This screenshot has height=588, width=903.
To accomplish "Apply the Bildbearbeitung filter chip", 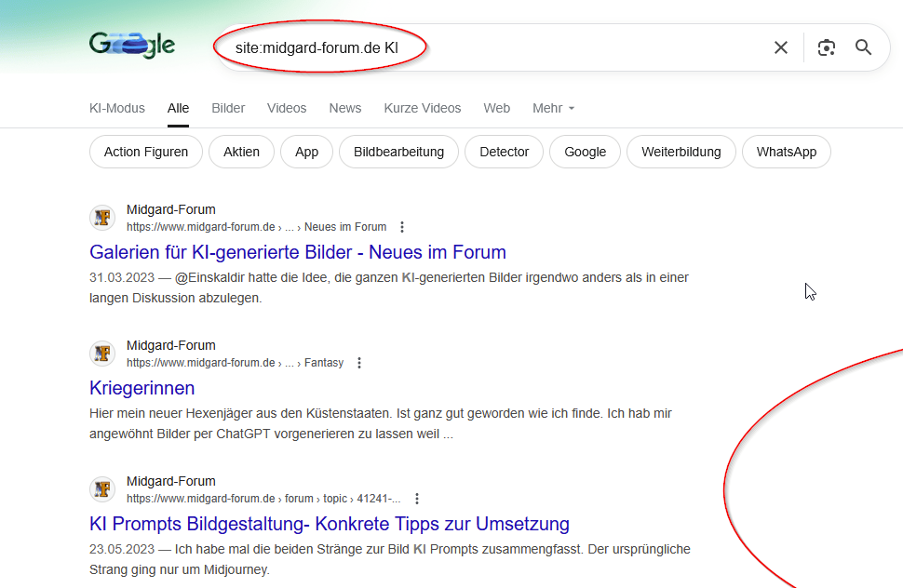I will click(x=398, y=152).
